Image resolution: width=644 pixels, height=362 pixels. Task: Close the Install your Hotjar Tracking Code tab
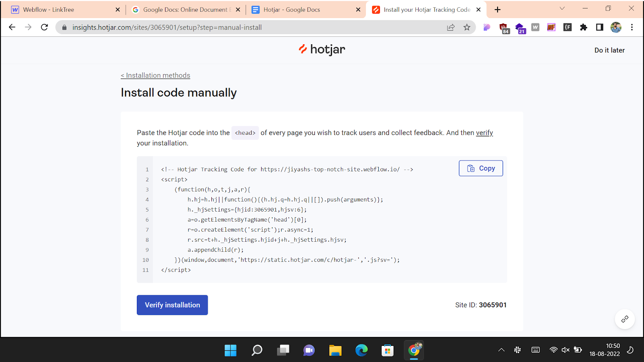(x=478, y=10)
